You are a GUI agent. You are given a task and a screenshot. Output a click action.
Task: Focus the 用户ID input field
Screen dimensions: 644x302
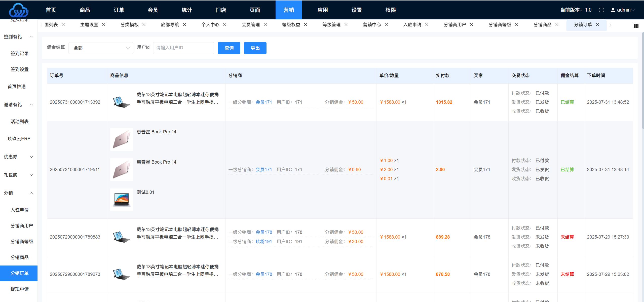[183, 48]
